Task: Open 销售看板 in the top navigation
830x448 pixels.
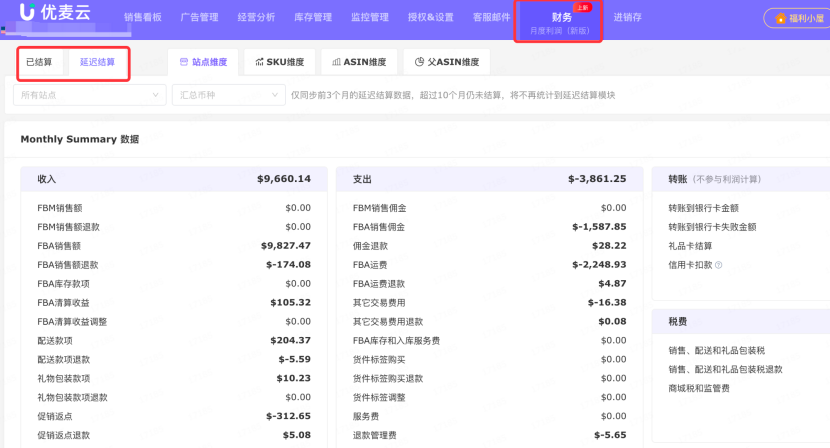Action: [143, 17]
